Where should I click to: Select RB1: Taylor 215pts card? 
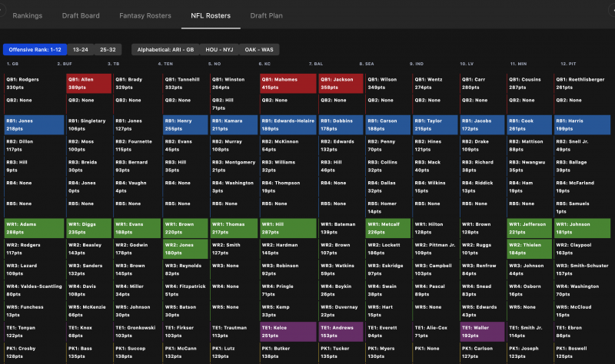coord(435,125)
